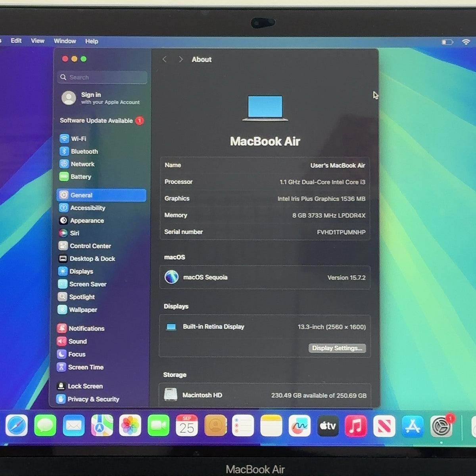
Task: Open Music from the Dock
Action: point(356,426)
